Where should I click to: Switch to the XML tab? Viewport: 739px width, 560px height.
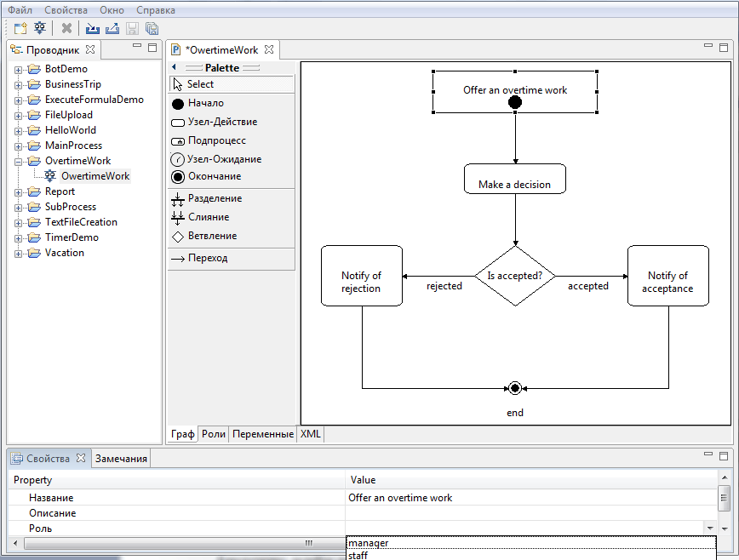coord(310,434)
